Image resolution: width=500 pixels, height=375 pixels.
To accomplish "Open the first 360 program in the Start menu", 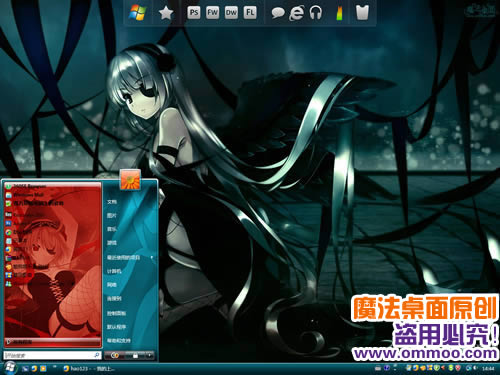I will click(x=26, y=186).
